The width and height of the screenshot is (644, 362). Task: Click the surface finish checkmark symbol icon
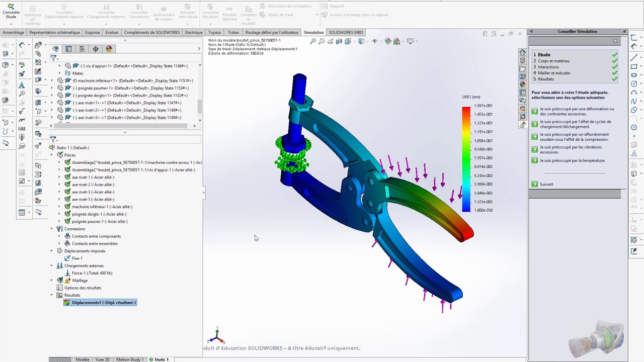pos(22,112)
